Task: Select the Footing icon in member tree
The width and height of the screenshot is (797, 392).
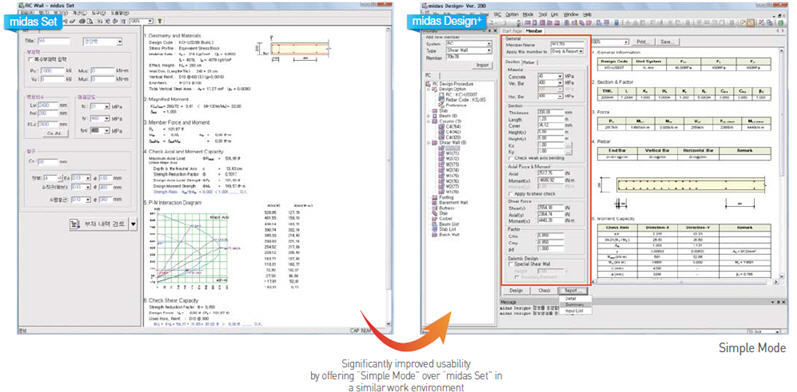Action: [x=435, y=197]
